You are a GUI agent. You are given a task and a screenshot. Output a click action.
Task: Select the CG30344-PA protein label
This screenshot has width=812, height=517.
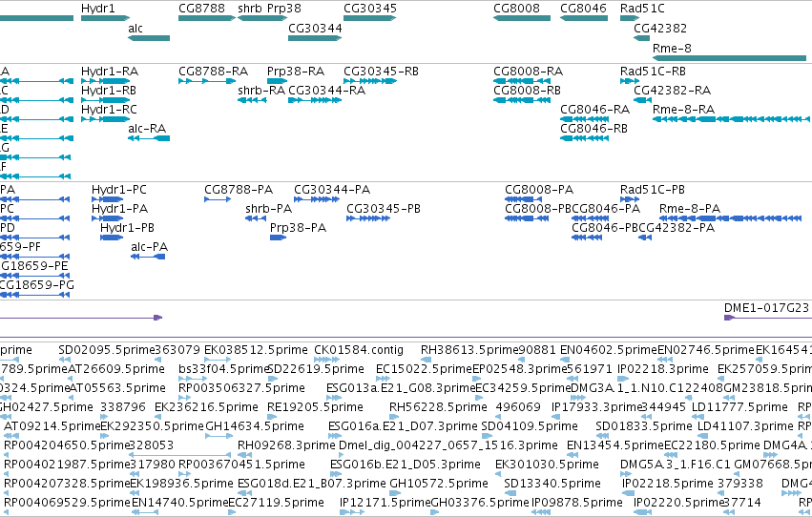pos(332,190)
